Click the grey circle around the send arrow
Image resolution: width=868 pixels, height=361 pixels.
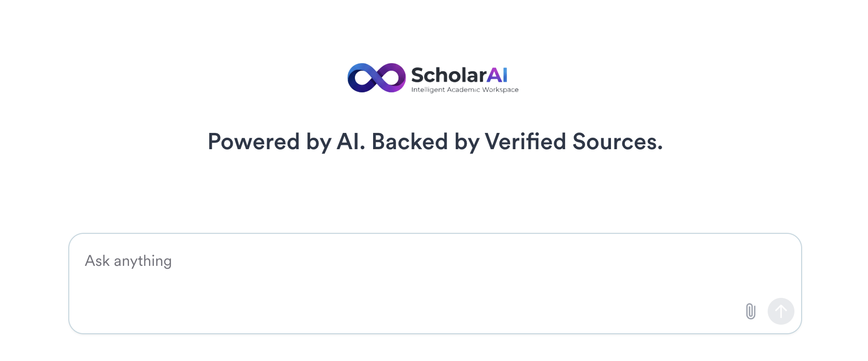point(781,311)
